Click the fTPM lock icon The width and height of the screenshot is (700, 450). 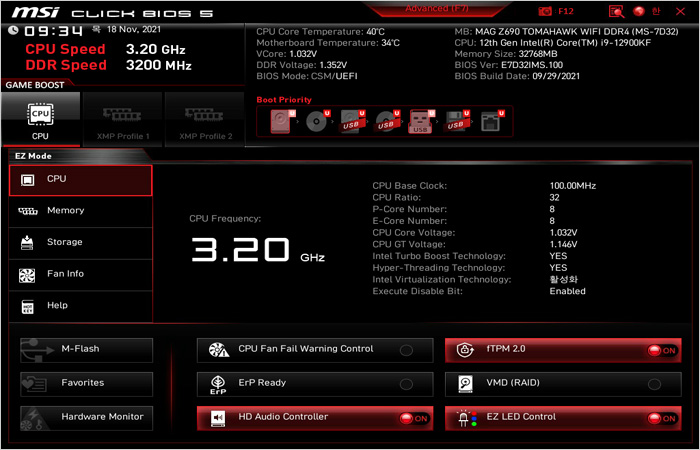click(x=465, y=350)
